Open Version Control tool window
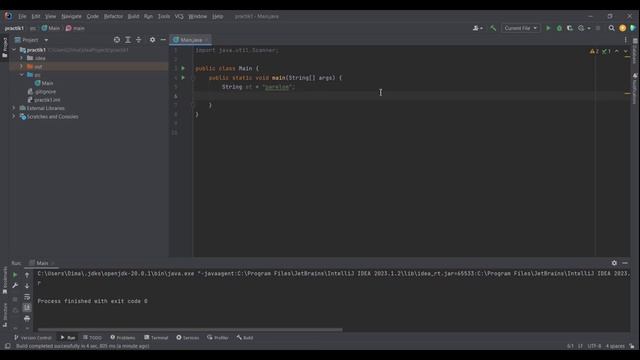This screenshot has width=640, height=360. 33,338
